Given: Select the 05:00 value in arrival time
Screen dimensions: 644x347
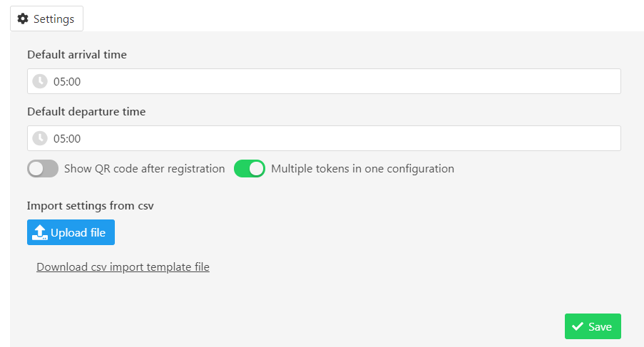Looking at the screenshot, I should pos(67,81).
